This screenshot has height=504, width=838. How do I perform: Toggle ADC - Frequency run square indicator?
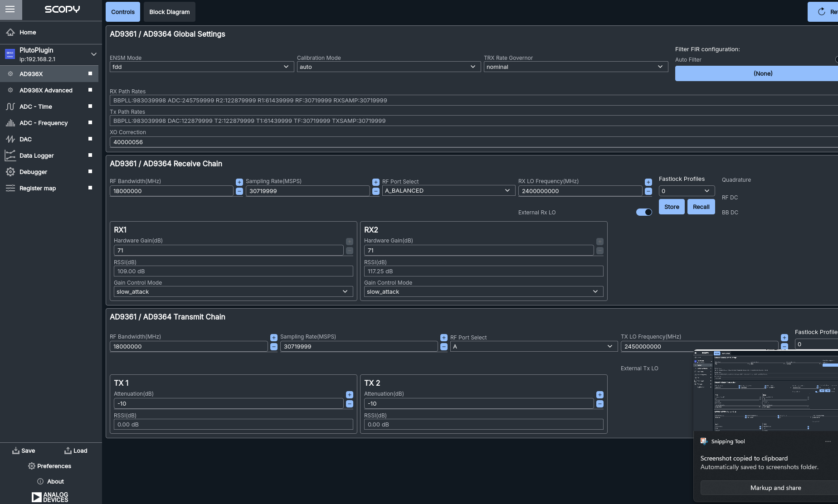click(90, 122)
